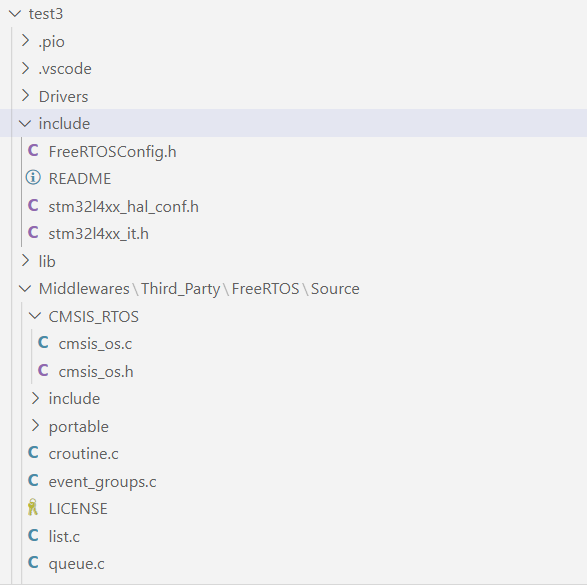Click the C icon beside FreeRTOSConfig.h
Image resolution: width=587 pixels, height=585 pixels.
pos(33,151)
